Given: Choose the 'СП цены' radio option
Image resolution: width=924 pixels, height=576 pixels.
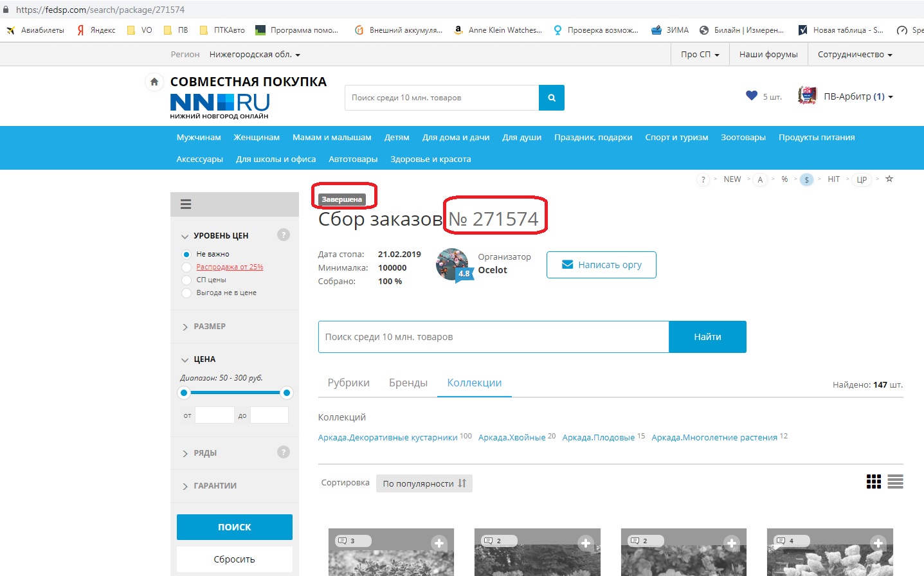Looking at the screenshot, I should pos(186,280).
